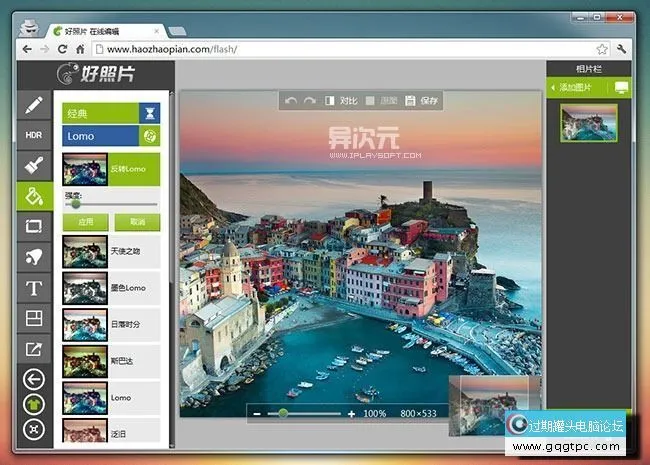The image size is (650, 465).
Task: Click the zoom level slider handle
Action: [283, 413]
